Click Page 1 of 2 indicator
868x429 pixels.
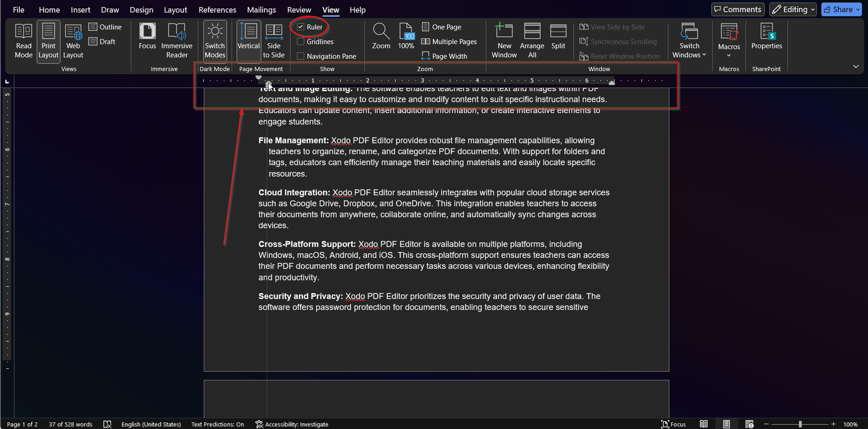22,424
